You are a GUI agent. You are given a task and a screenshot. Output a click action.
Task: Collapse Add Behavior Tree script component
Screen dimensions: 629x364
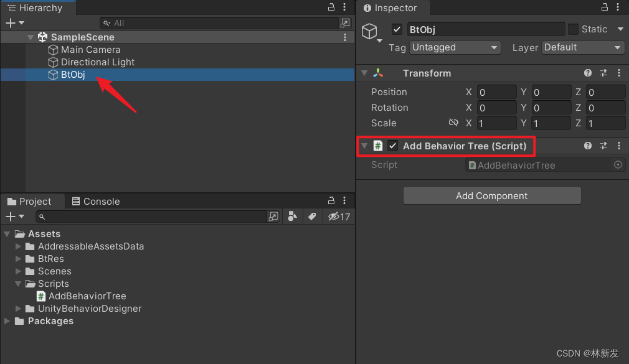(x=364, y=146)
